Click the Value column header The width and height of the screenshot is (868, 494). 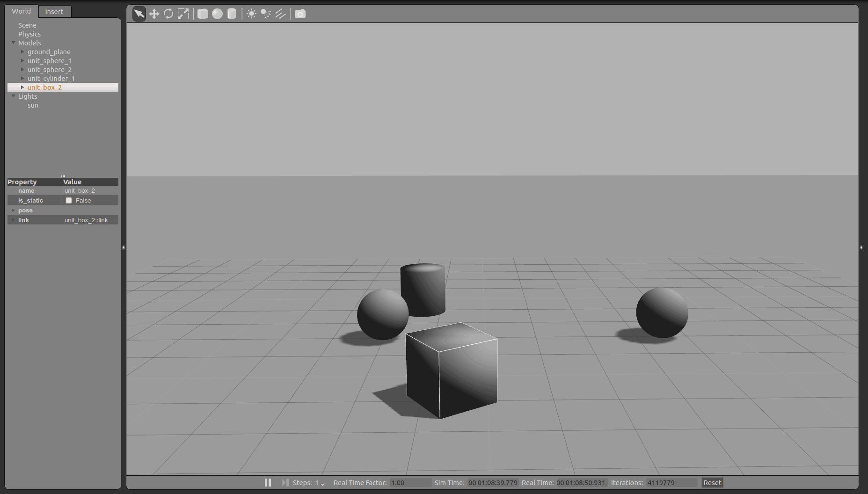90,182
